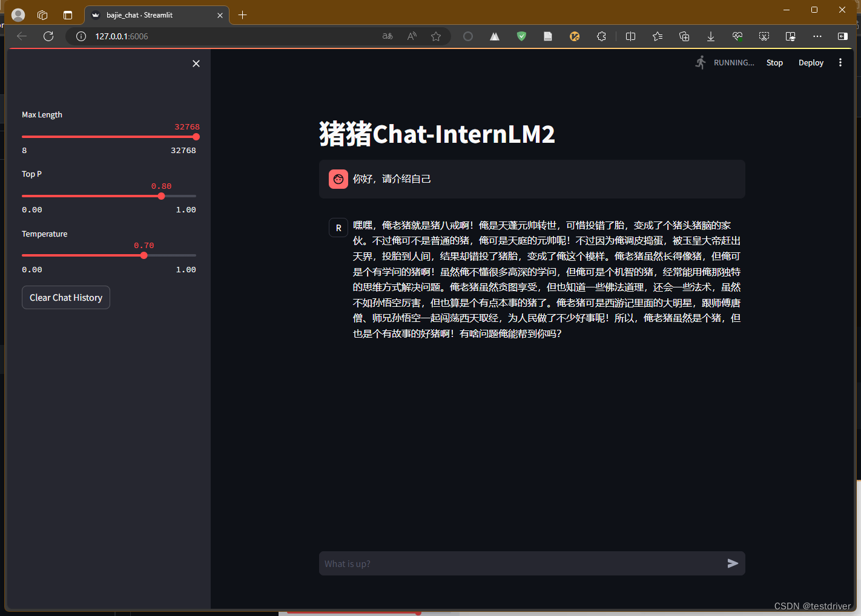Open the browser Extensions puzzle icon
Screen dimensions: 861x616
pyautogui.click(x=601, y=36)
